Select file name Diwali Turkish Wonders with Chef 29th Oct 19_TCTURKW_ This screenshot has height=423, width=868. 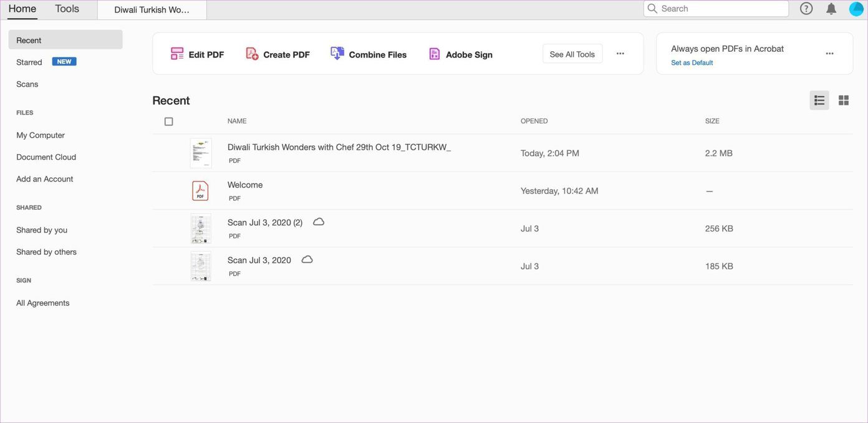pos(339,147)
